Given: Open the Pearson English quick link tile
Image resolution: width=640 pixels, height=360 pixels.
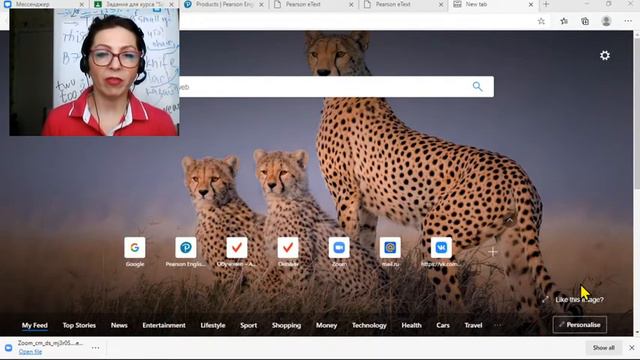Looking at the screenshot, I should (x=186, y=247).
